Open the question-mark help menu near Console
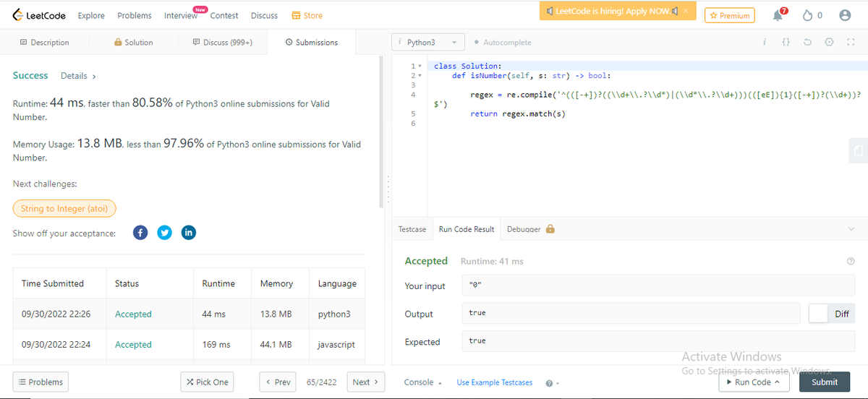Viewport: 868px width, 399px height. [552, 382]
